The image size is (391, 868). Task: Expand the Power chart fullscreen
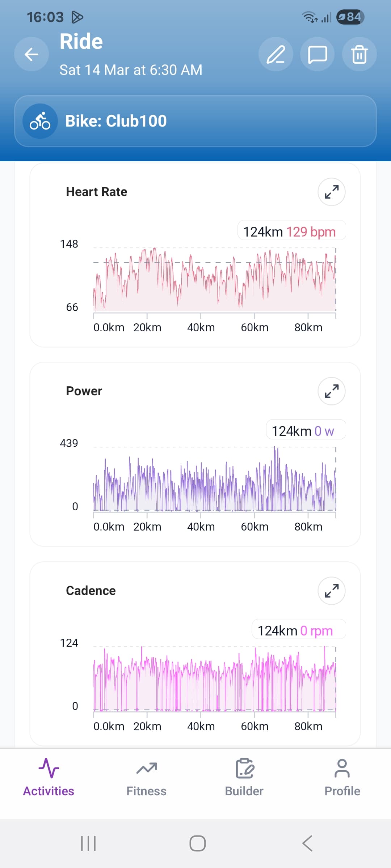click(x=331, y=391)
